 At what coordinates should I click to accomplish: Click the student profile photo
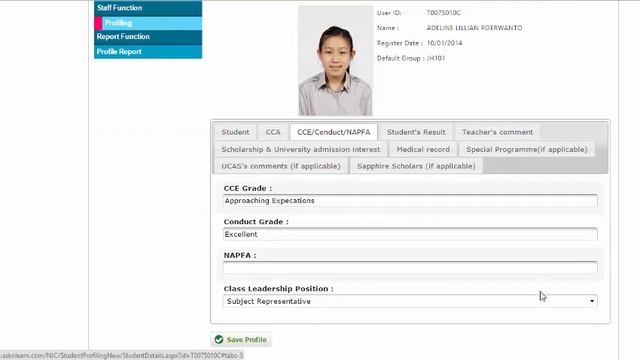[x=335, y=60]
